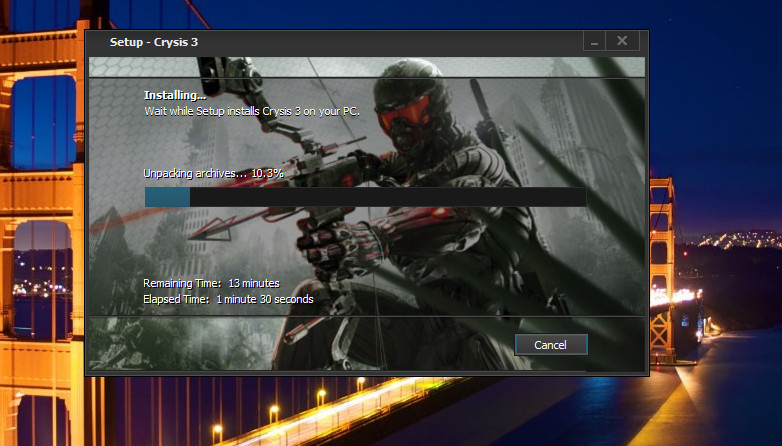Cancel the Crysis 3 installation
Image resolution: width=782 pixels, height=446 pixels.
pyautogui.click(x=551, y=345)
